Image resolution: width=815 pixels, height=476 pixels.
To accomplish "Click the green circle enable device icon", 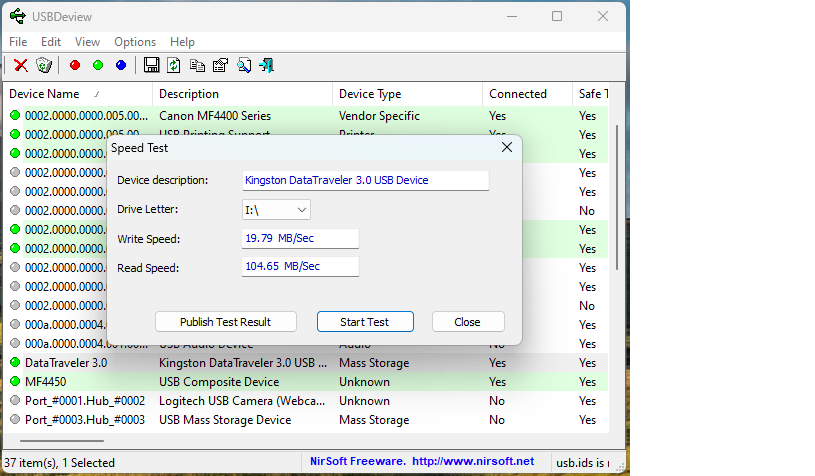I will 98,65.
